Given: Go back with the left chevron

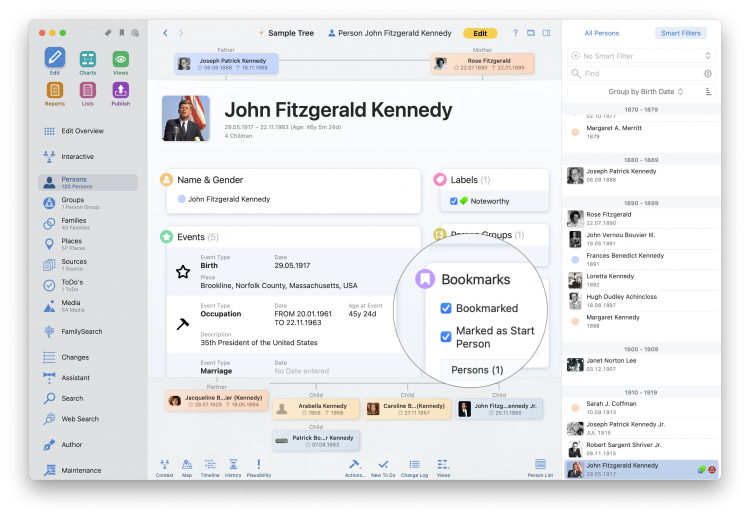Looking at the screenshot, I should click(x=165, y=33).
